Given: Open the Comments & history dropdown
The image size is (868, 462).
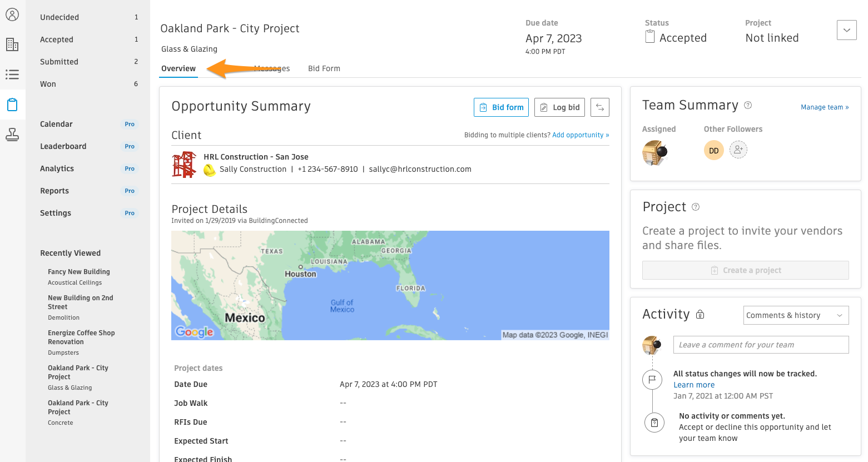Looking at the screenshot, I should tap(796, 315).
